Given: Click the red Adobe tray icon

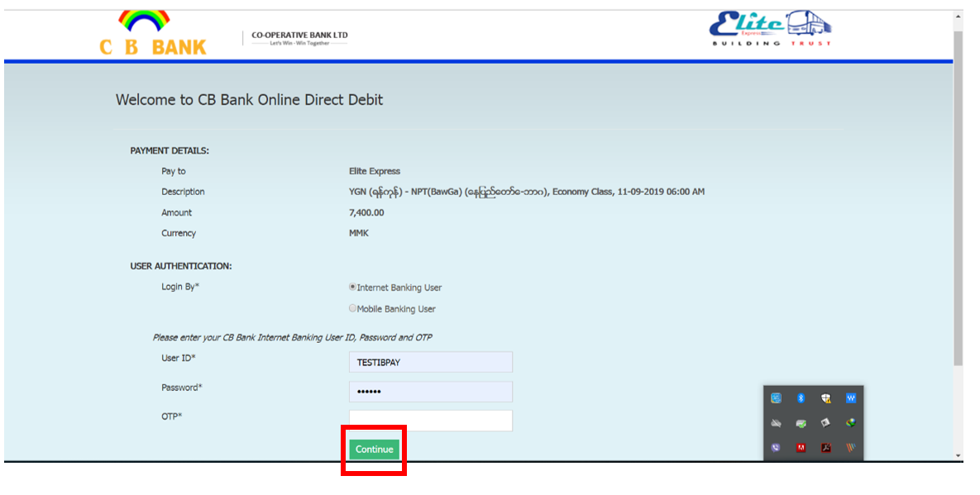Looking at the screenshot, I should pyautogui.click(x=801, y=448).
